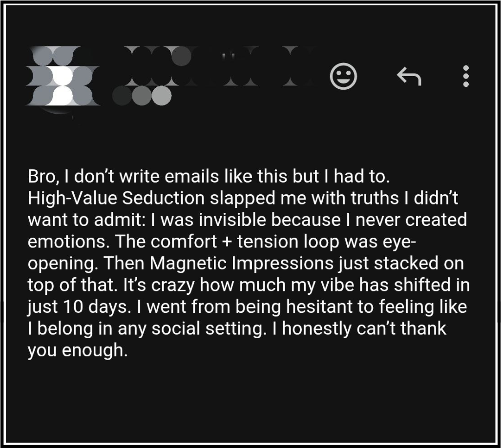
Task: Click the reply arrow icon
Action: [408, 76]
